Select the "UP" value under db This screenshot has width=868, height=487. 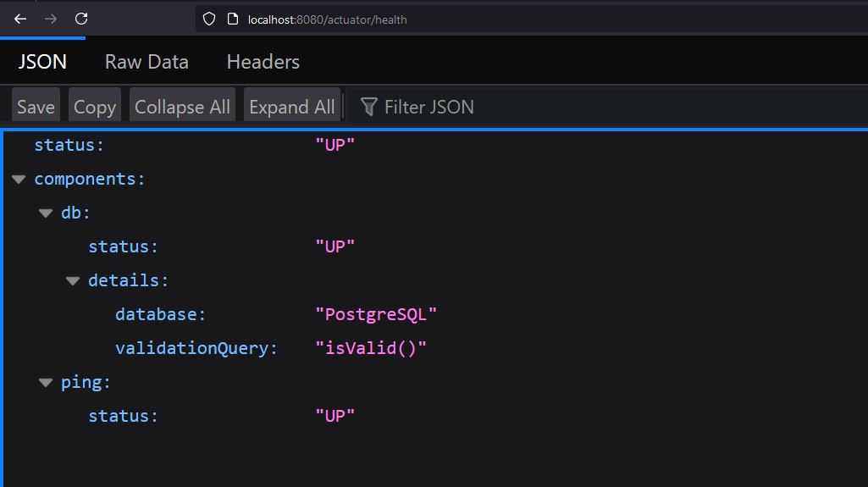tap(334, 246)
